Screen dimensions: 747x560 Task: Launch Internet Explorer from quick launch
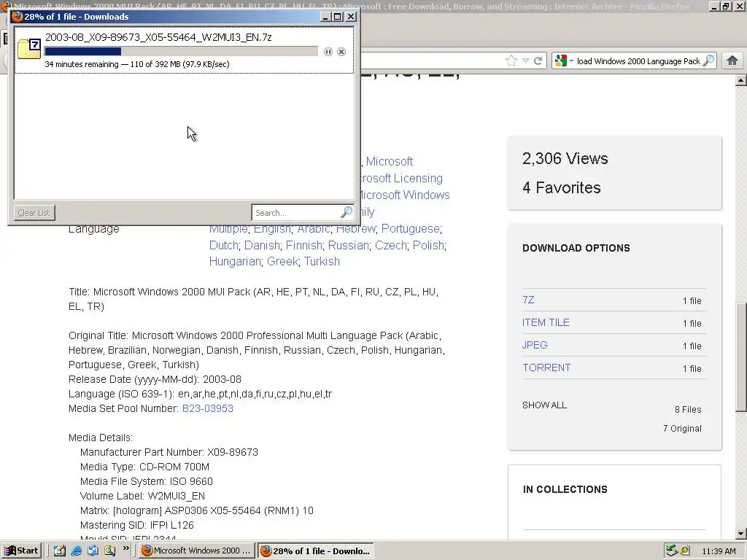pos(76,551)
